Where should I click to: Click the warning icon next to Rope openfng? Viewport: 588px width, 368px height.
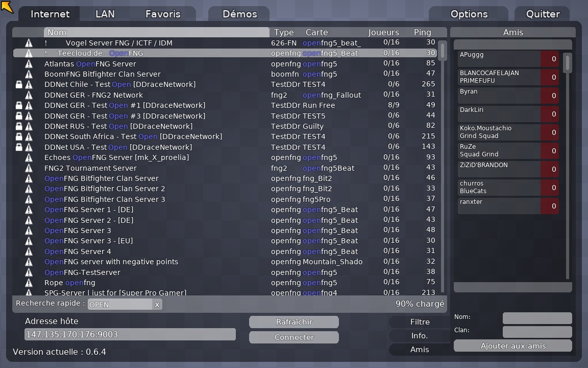pyautogui.click(x=29, y=283)
